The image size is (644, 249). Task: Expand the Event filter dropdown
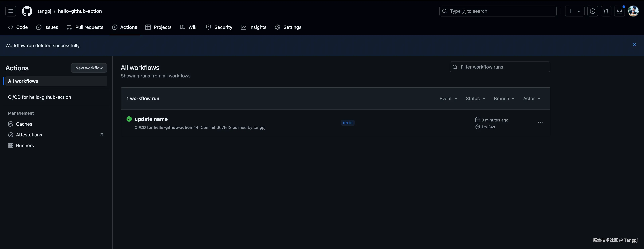448,99
